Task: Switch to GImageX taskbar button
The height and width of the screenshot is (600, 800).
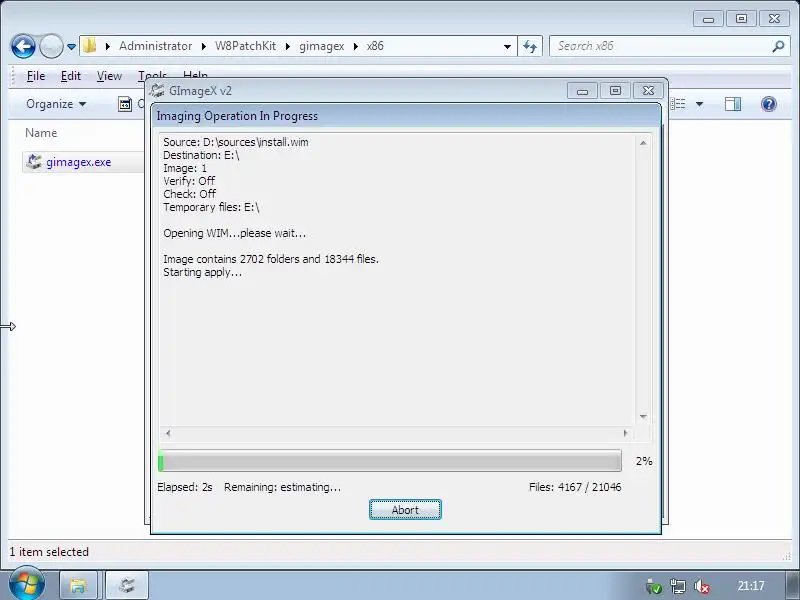Action: tap(127, 585)
